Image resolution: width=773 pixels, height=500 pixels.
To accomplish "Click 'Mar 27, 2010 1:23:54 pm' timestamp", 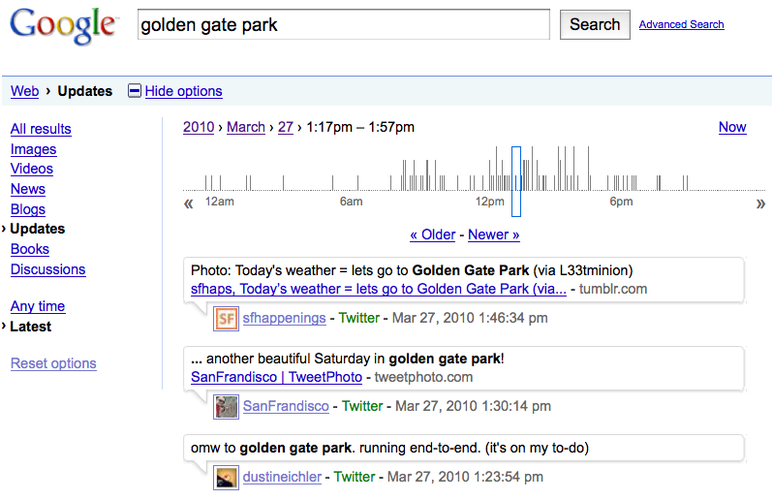I will point(465,477).
